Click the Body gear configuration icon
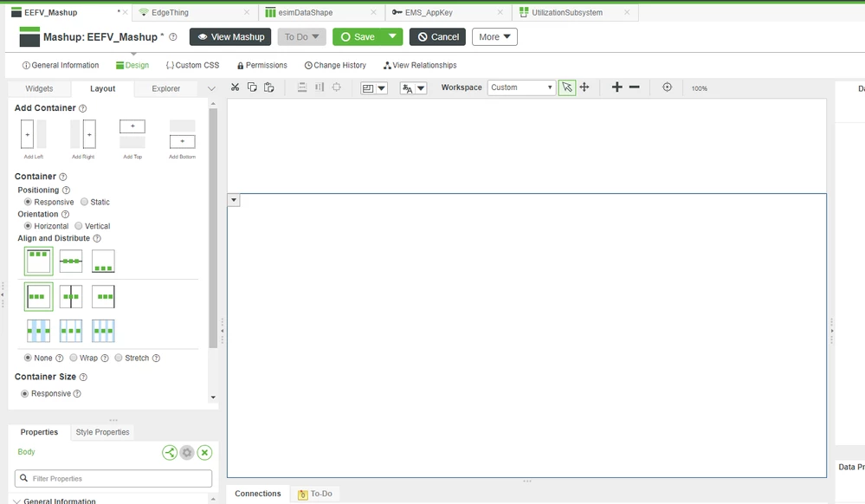Viewport: 865px width, 504px height. click(187, 453)
